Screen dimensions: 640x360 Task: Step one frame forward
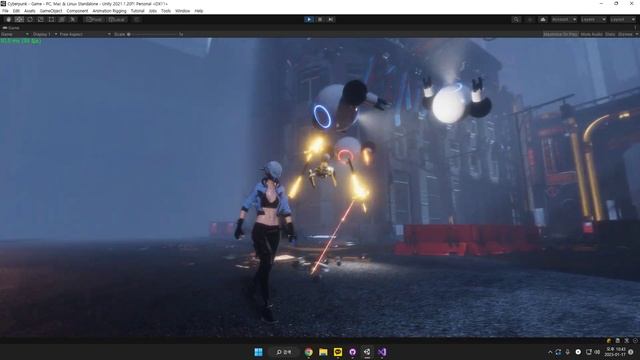tap(331, 19)
